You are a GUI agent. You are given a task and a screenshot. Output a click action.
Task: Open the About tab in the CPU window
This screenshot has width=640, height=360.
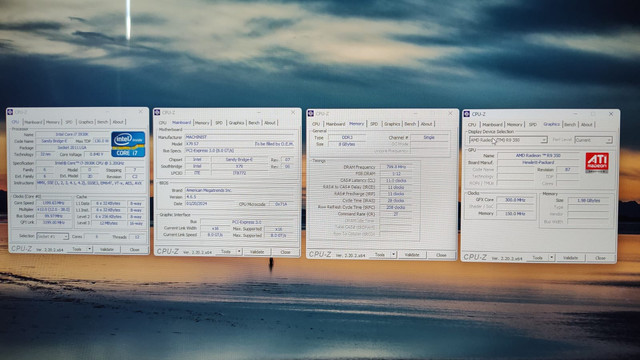click(118, 122)
